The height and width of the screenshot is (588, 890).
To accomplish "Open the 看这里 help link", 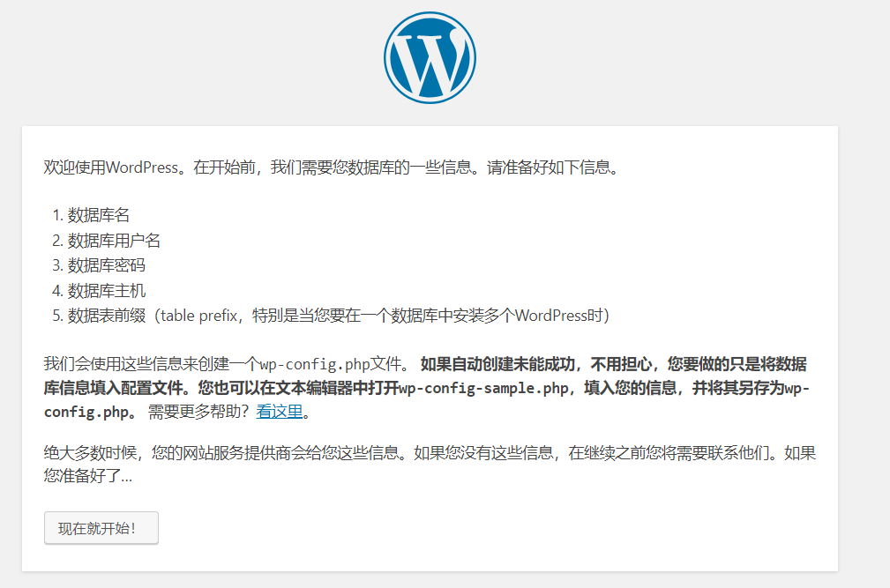I will [x=280, y=411].
